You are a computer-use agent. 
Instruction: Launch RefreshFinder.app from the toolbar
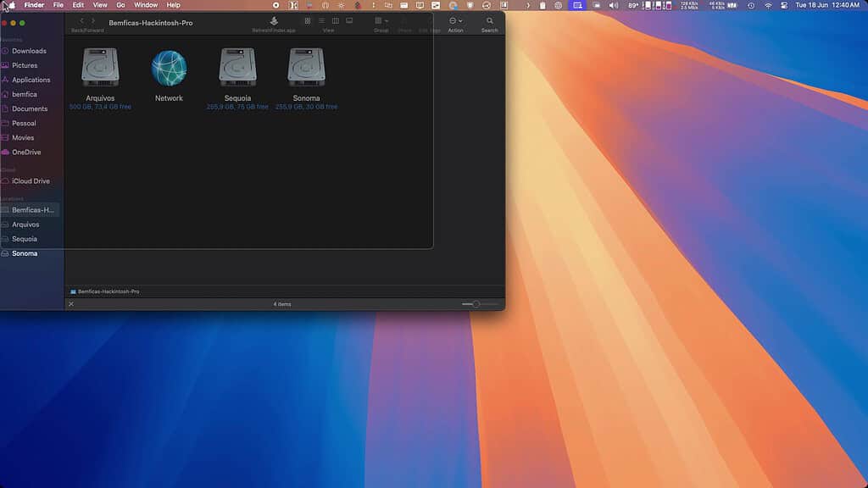[x=274, y=20]
